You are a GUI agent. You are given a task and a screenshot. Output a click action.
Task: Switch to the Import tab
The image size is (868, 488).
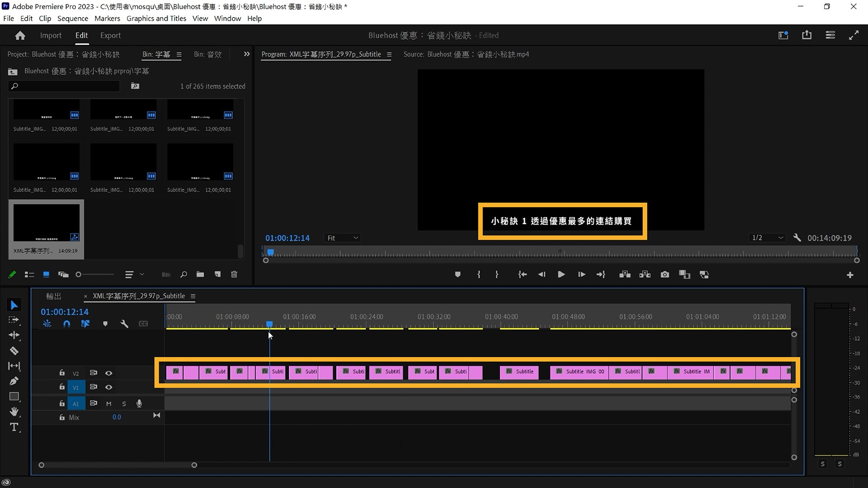(51, 35)
